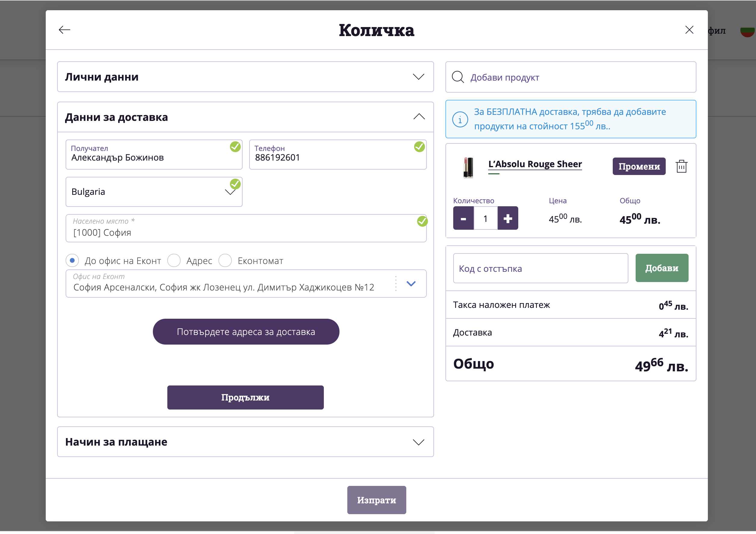756x534 pixels.
Task: Click the Код с отстъпка field
Action: (540, 269)
